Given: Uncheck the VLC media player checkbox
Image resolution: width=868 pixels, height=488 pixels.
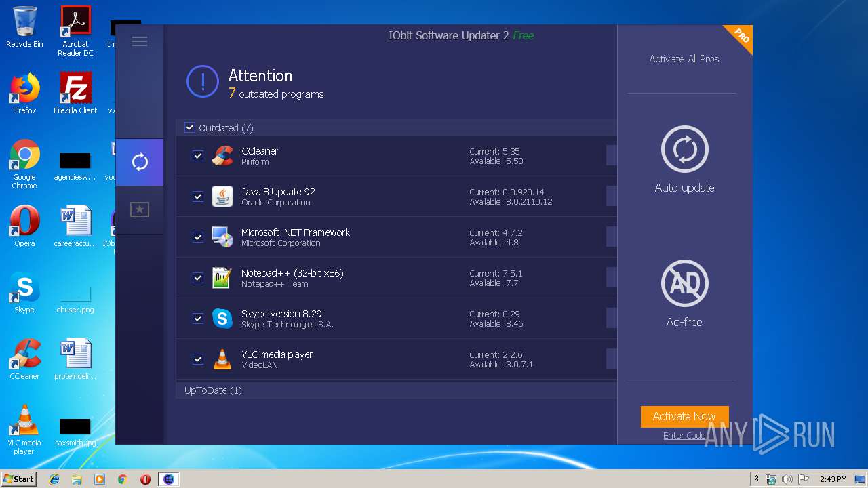Looking at the screenshot, I should point(198,359).
